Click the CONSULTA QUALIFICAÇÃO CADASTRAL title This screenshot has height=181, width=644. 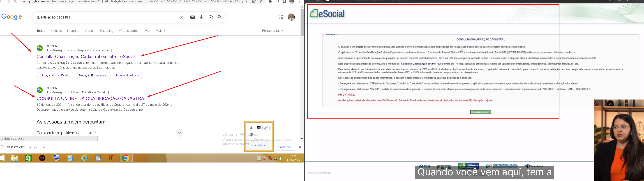coord(480,39)
